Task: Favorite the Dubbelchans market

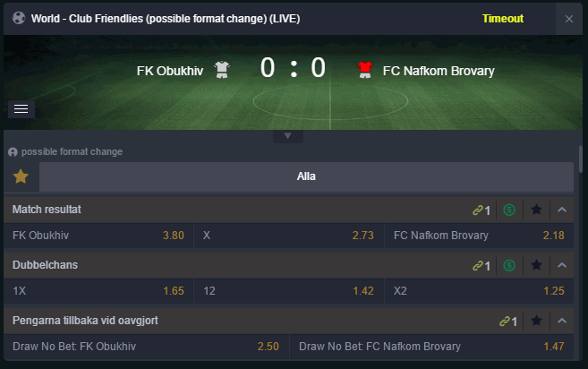Action: [536, 265]
